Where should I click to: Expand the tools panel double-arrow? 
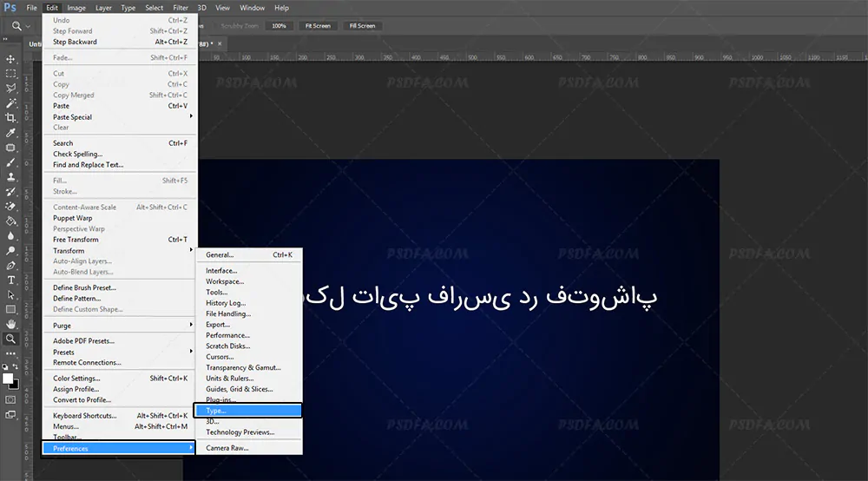point(5,39)
